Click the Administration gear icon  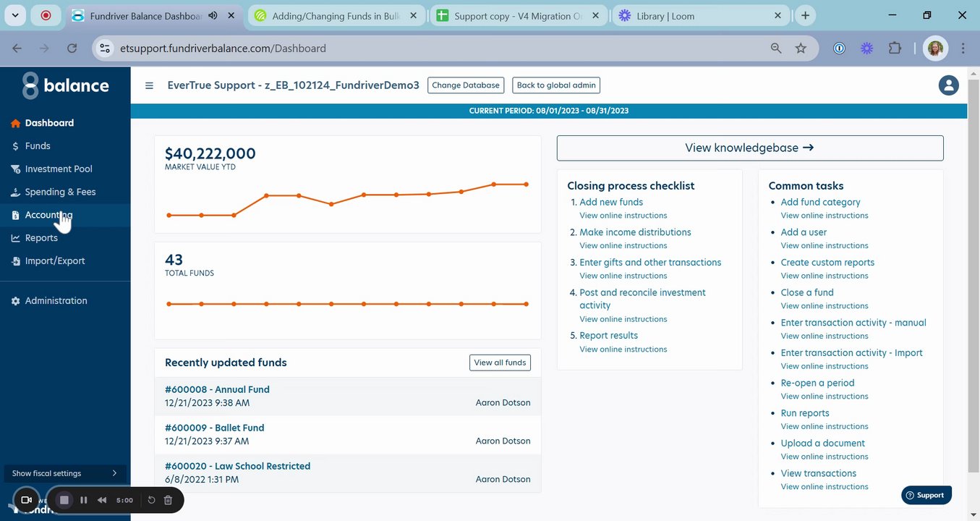(15, 301)
